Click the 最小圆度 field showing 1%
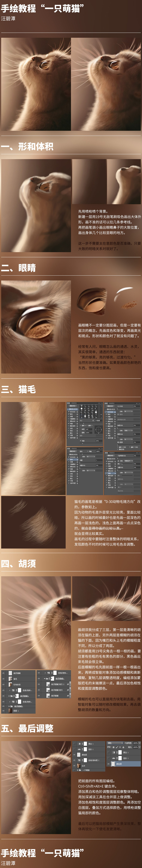 pos(137,442)
